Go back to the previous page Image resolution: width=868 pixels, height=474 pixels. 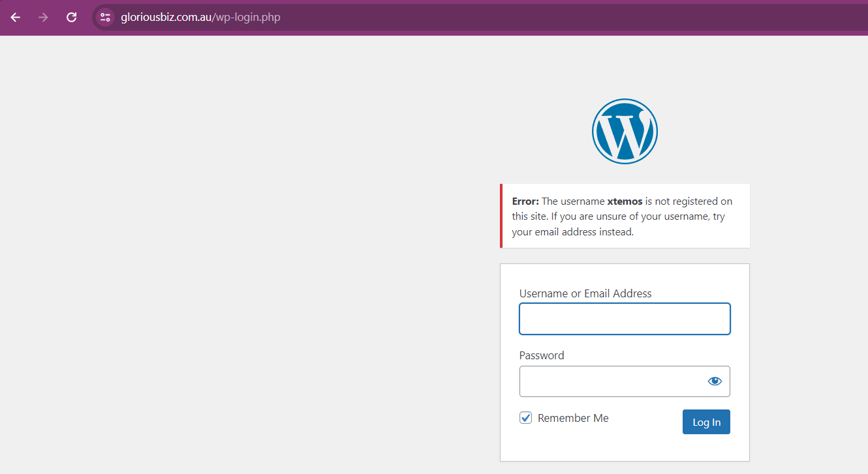(16, 18)
